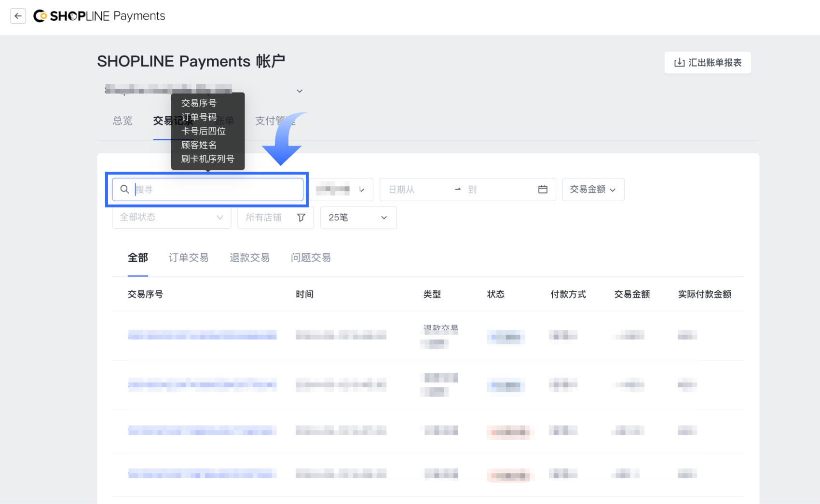
Task: Select the 订单交易 tab
Action: coord(189,258)
